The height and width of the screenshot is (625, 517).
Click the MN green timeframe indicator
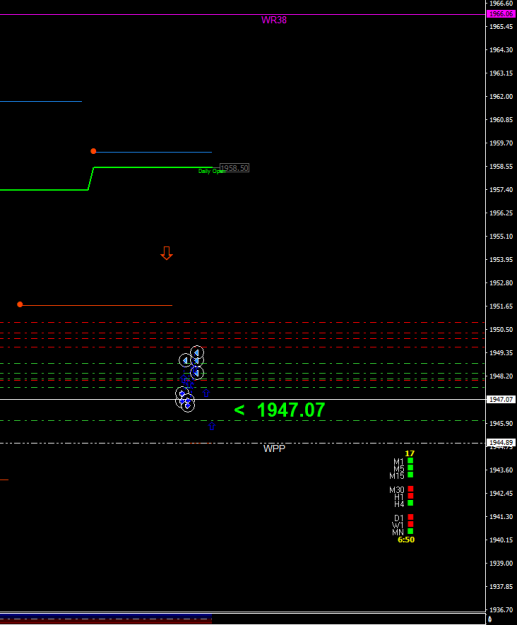coord(411,531)
